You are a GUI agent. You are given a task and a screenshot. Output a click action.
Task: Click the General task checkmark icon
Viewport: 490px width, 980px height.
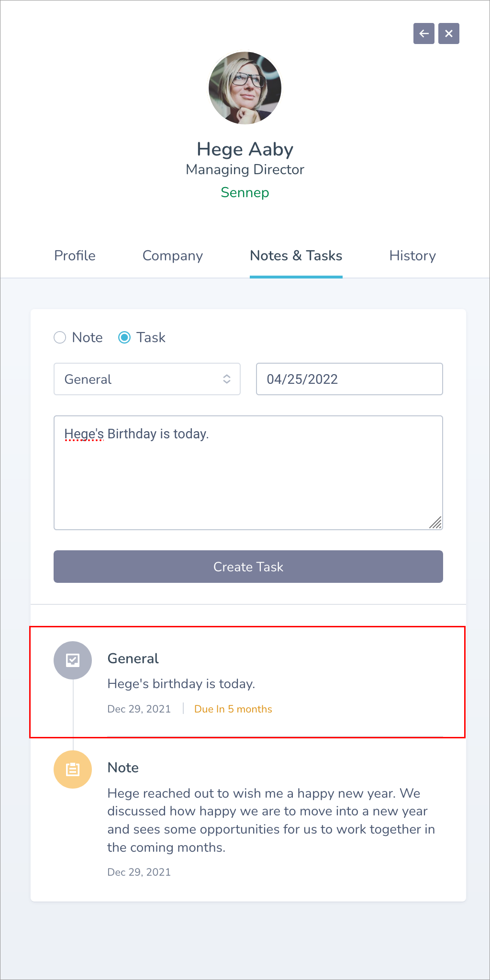(x=73, y=660)
